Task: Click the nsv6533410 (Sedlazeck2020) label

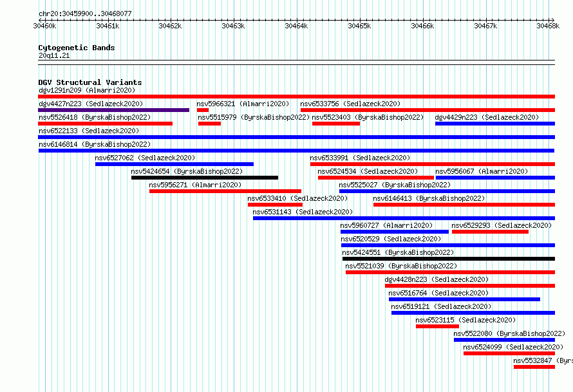Action: point(297,198)
